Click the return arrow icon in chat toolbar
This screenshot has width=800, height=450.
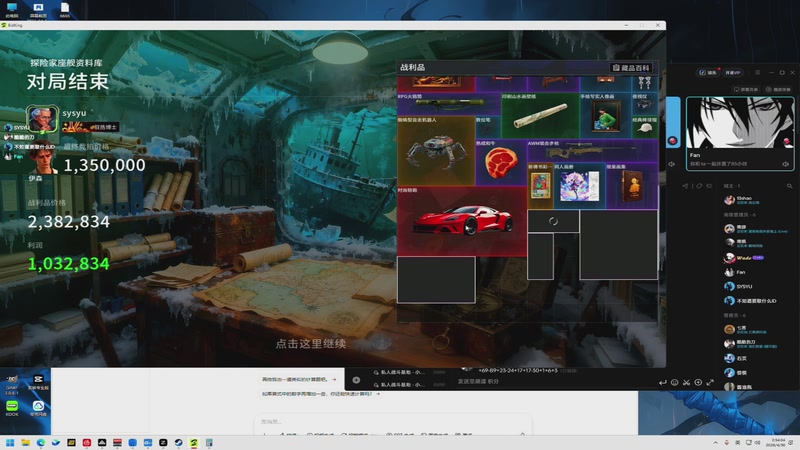pyautogui.click(x=662, y=382)
